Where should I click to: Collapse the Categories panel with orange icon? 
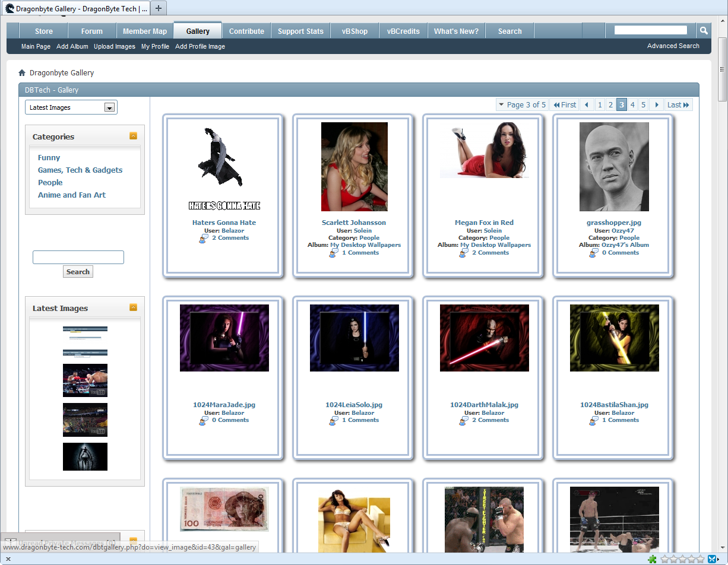(133, 136)
